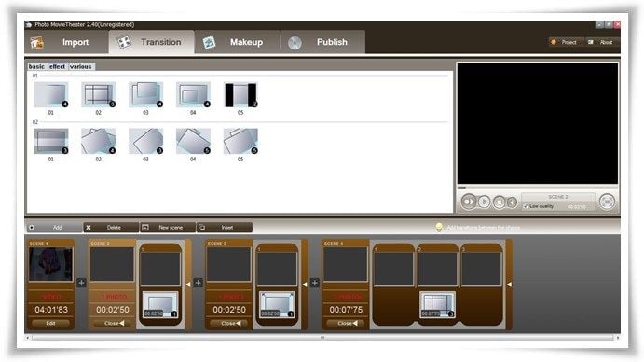This screenshot has width=644, height=362.
Task: Click the Delete button
Action: click(x=111, y=227)
